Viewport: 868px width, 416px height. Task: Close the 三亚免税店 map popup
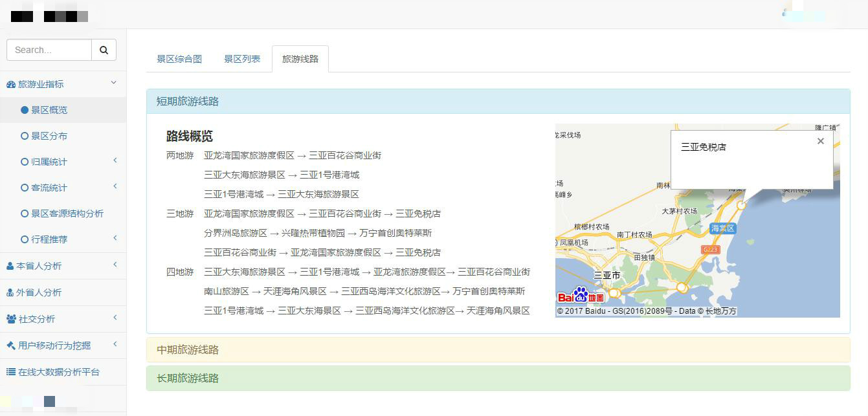click(x=820, y=141)
